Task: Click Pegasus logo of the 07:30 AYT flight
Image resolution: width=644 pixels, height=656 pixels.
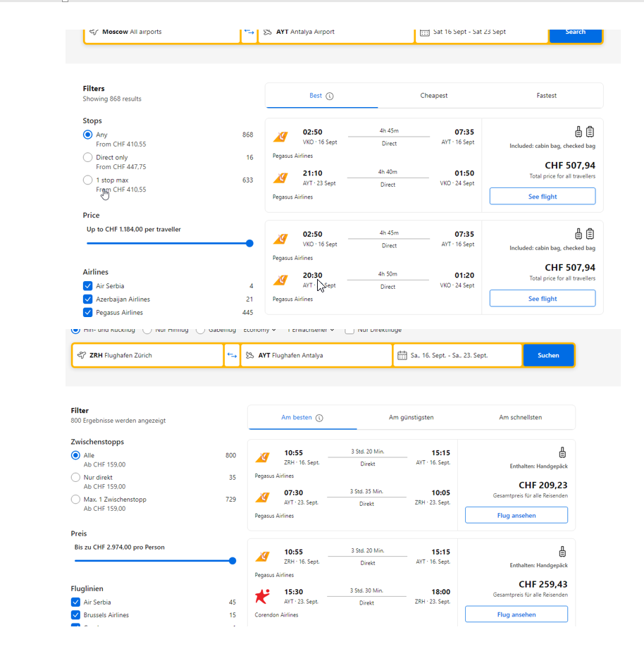Action: 263,497
